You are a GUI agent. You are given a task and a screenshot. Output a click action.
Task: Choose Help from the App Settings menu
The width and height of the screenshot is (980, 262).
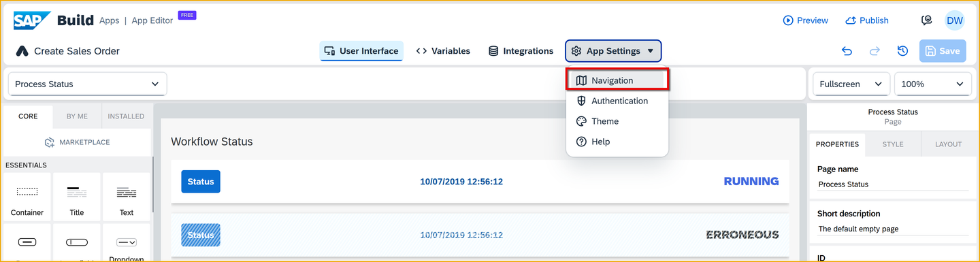[617, 142]
